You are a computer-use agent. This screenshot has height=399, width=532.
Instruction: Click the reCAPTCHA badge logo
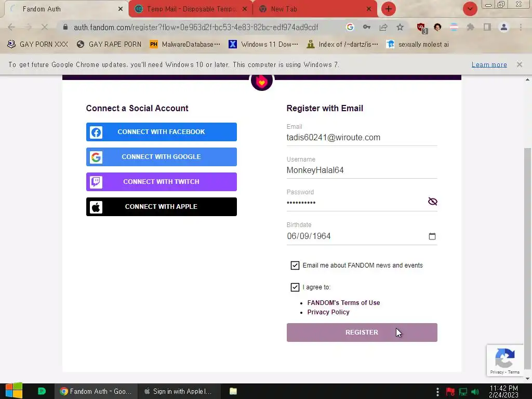[504, 358]
